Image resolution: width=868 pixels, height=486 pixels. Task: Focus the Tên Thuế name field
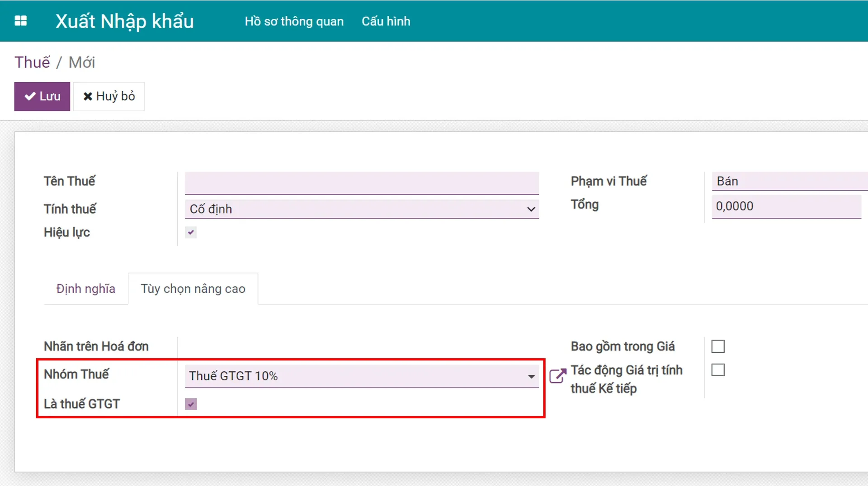[362, 183]
